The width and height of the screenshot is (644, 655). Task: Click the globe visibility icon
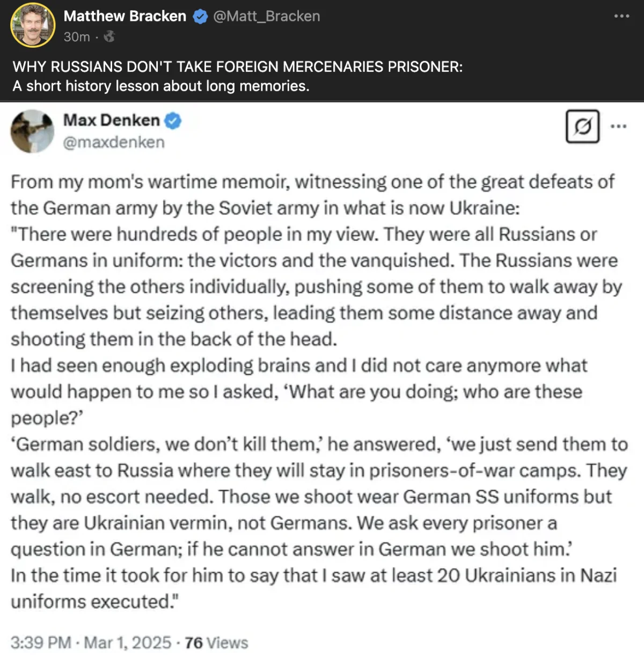click(x=109, y=37)
